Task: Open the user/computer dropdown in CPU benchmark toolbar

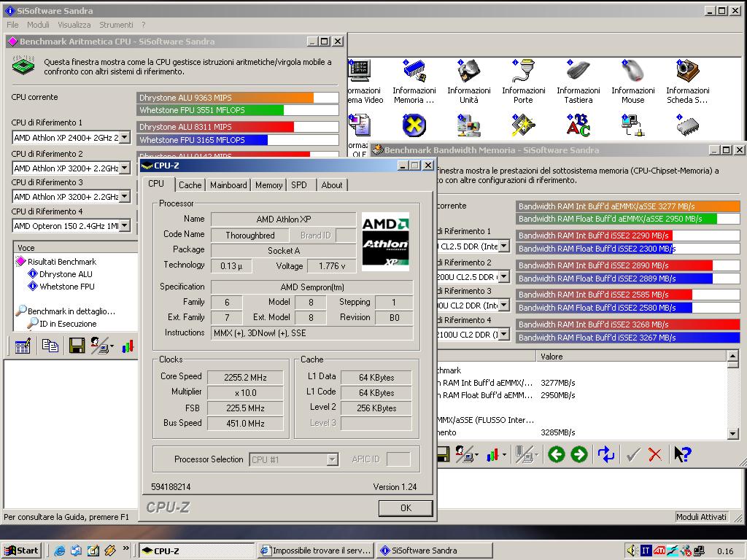Action: (102, 346)
